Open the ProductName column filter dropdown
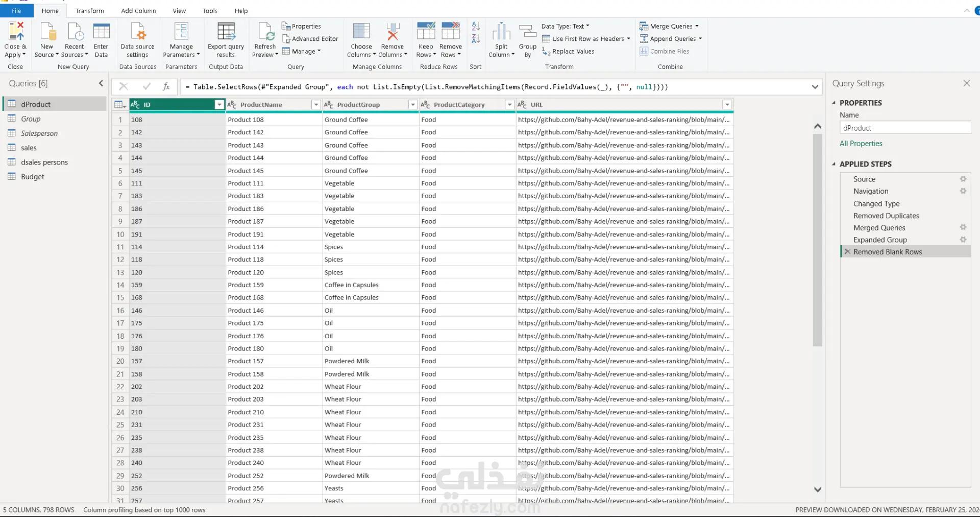980x517 pixels. pyautogui.click(x=316, y=105)
